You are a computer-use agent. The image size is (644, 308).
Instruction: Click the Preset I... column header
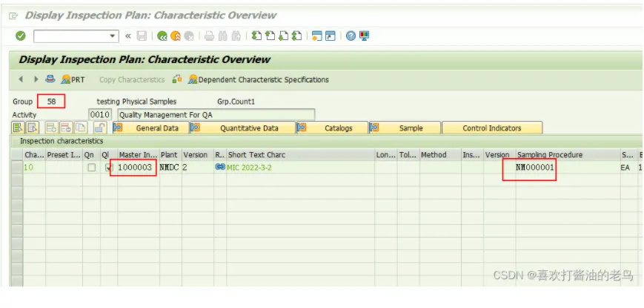pyautogui.click(x=64, y=155)
